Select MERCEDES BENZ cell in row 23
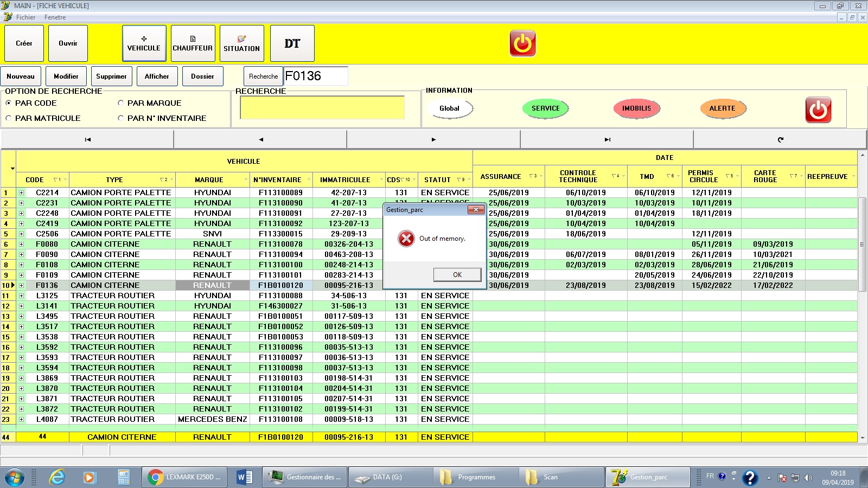This screenshot has height=488, width=868. pyautogui.click(x=213, y=419)
